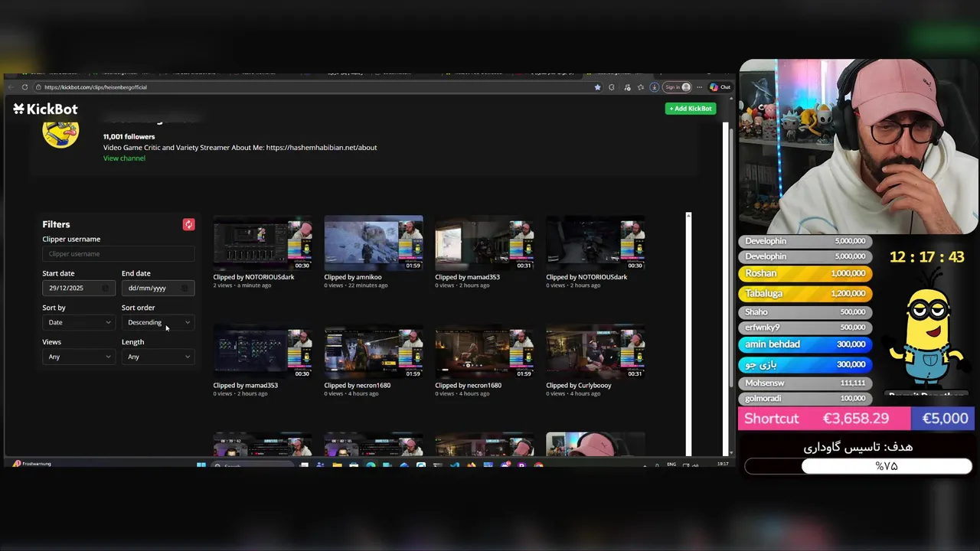The height and width of the screenshot is (551, 980).
Task: Click the address bar URL
Action: 96,87
